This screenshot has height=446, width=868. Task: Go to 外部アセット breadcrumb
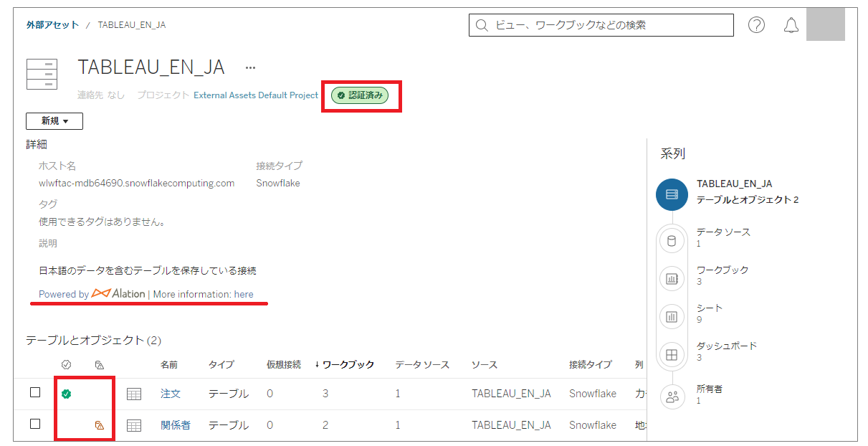[x=52, y=24]
